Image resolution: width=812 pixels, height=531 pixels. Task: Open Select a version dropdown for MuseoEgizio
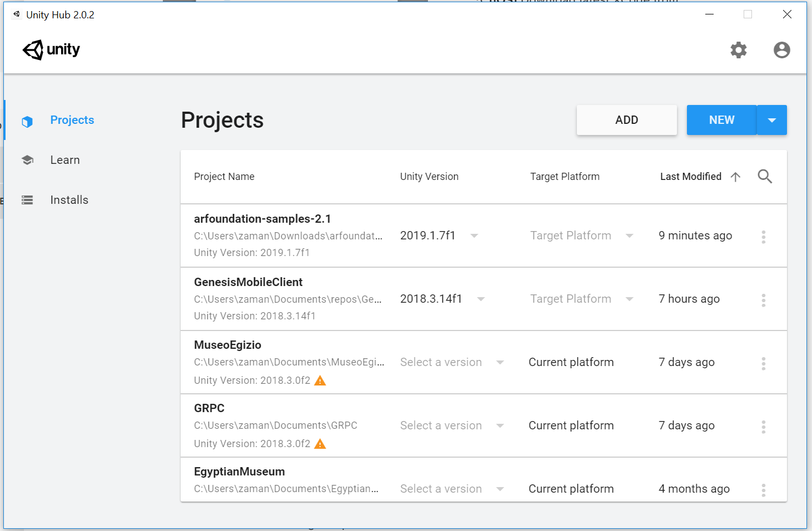click(452, 362)
